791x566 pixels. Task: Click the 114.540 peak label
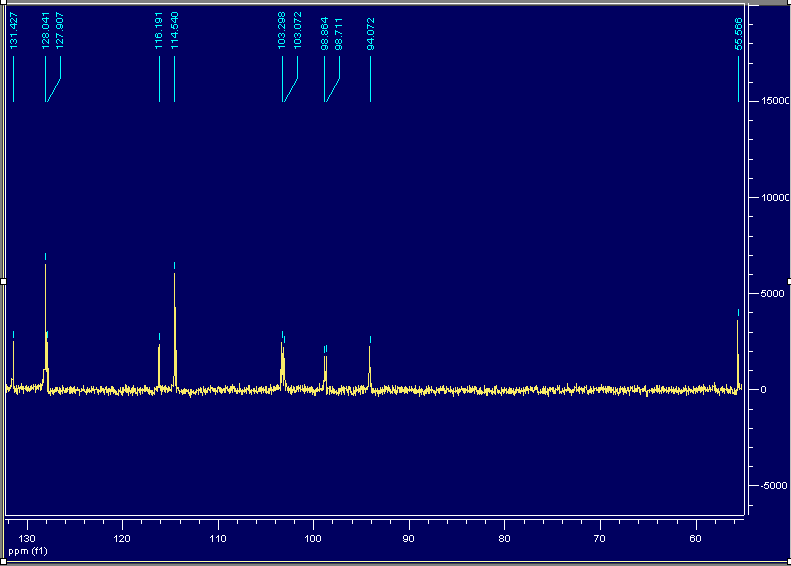[x=175, y=31]
